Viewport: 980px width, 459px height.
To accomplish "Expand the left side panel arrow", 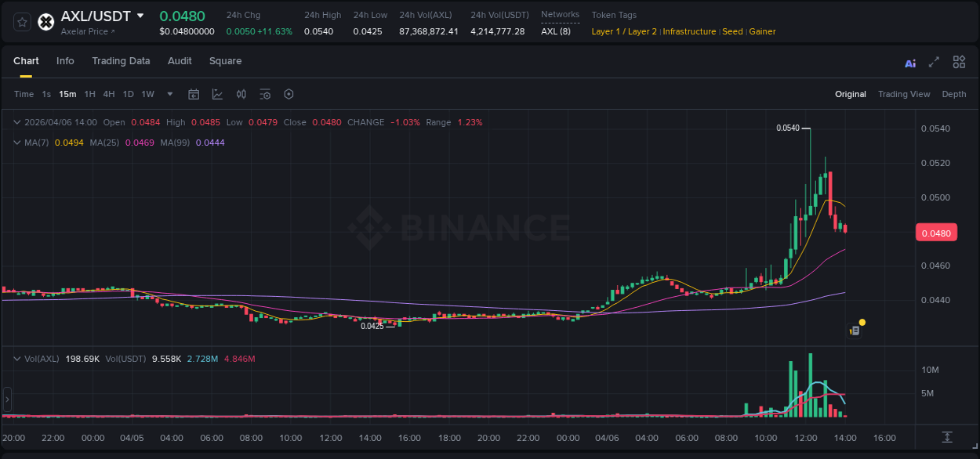I will [x=8, y=399].
